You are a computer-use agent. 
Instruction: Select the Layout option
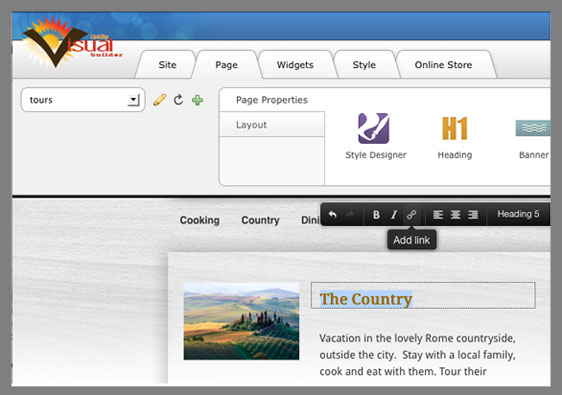click(272, 124)
